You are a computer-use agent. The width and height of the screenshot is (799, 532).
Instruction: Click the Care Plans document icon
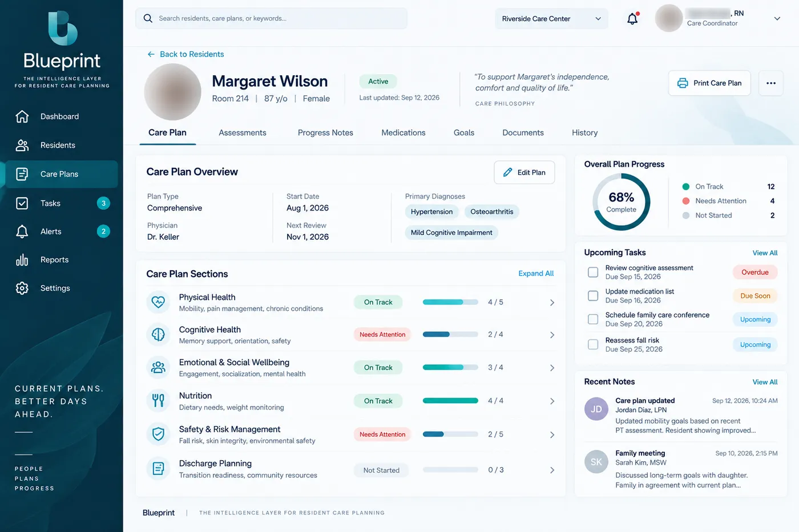pos(22,174)
